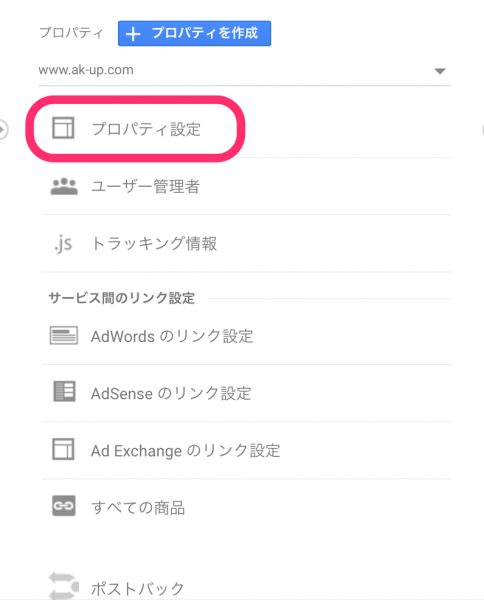The height and width of the screenshot is (600, 484).
Task: Click the AdSense link table icon
Action: [64, 391]
